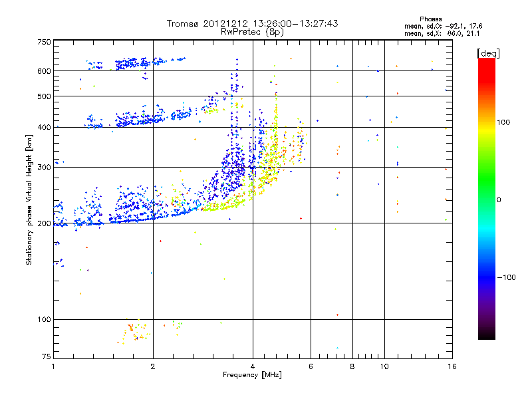This screenshot has height=399, width=532.
Task: Click the x-axis label '1'
Action: (x=53, y=366)
